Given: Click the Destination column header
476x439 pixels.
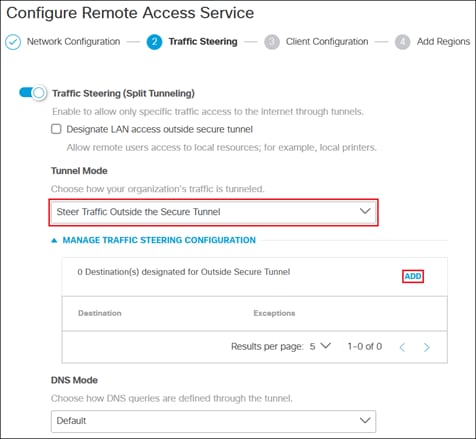Looking at the screenshot, I should coord(100,313).
